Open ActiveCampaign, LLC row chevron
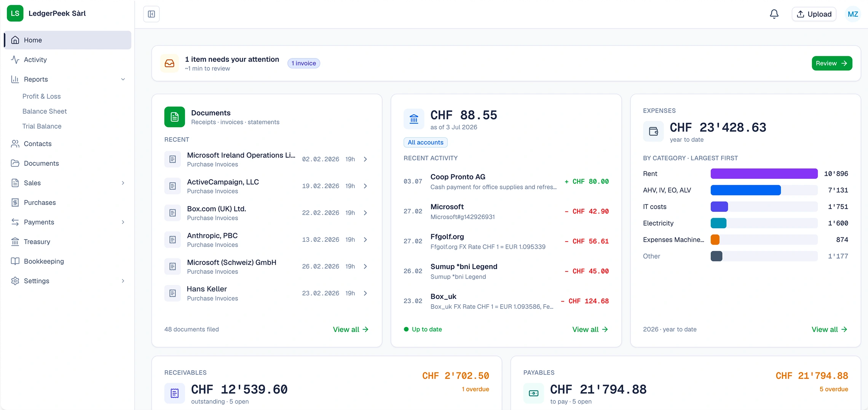Viewport: 868px width, 410px height. tap(365, 186)
